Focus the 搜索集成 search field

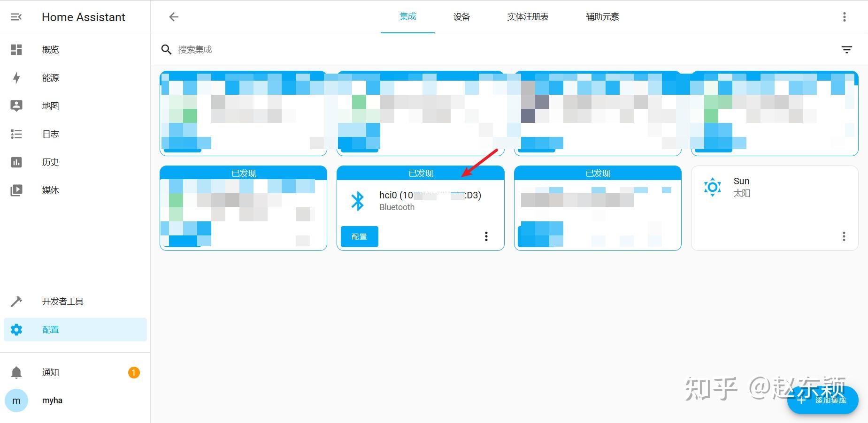pyautogui.click(x=505, y=50)
